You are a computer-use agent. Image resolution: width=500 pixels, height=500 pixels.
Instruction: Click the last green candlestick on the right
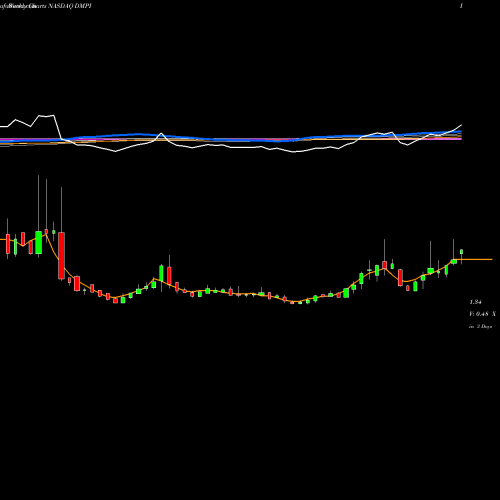point(461,252)
